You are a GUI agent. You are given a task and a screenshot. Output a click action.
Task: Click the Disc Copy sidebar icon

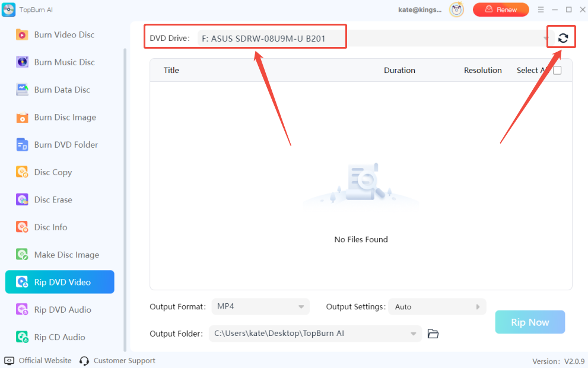coord(22,172)
